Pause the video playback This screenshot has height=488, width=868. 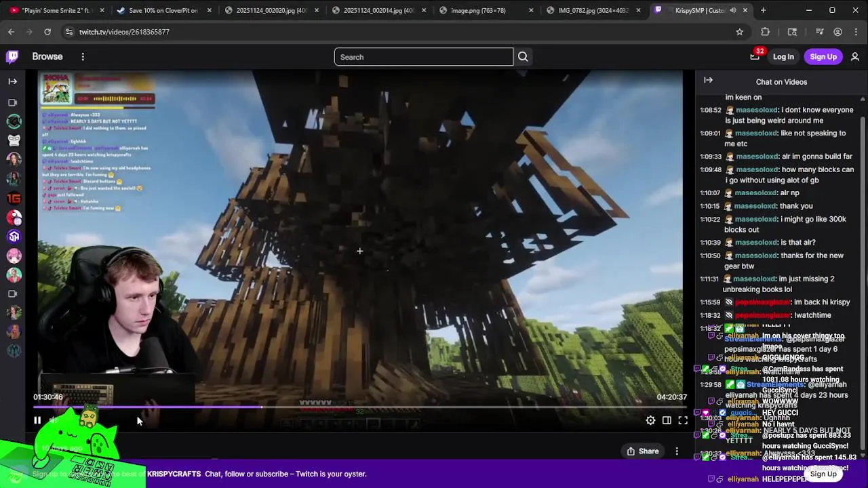pyautogui.click(x=37, y=420)
